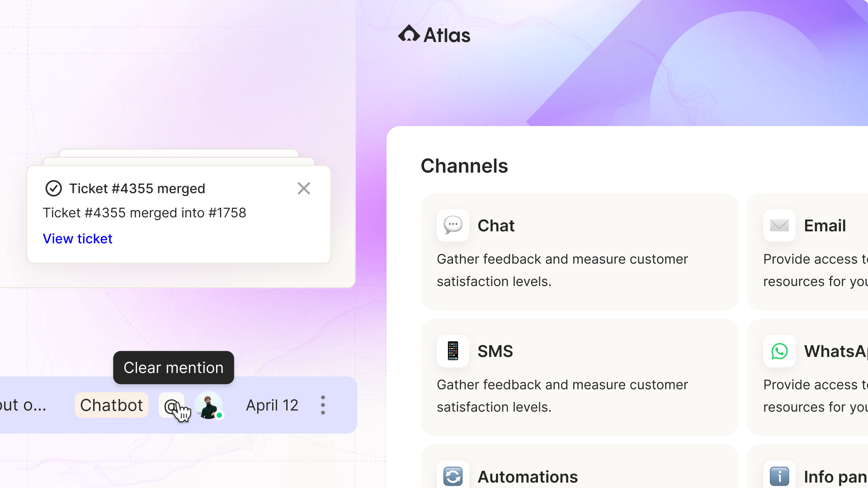Open the Automations card
Screen dimensions: 868x488
(x=579, y=466)
